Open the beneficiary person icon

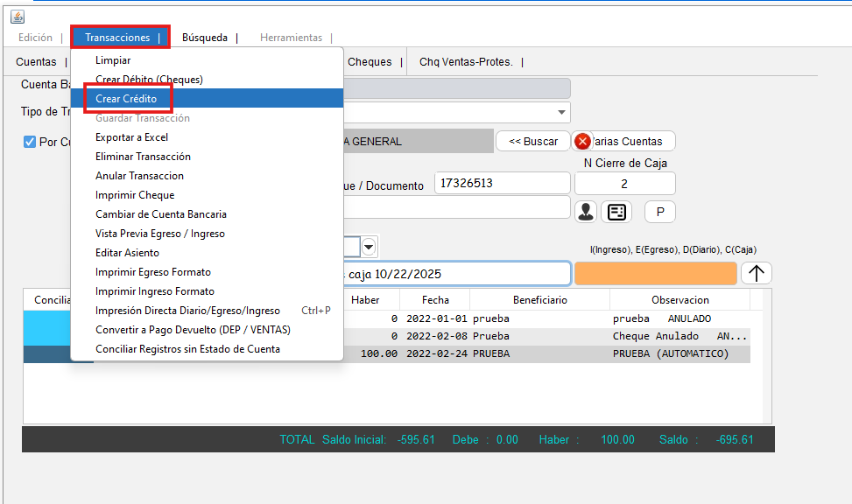586,212
